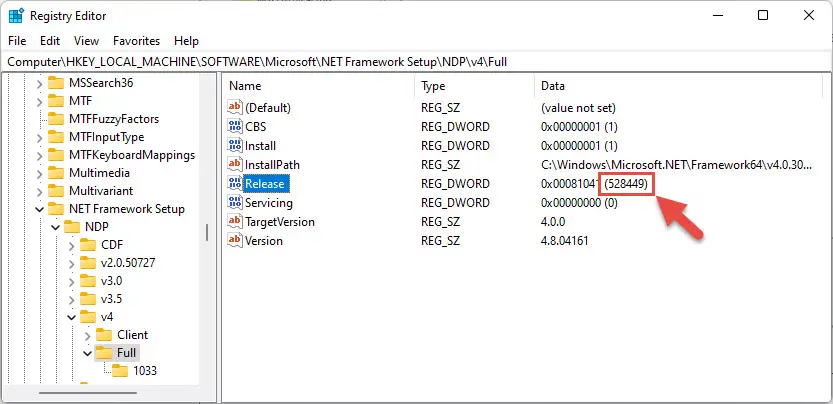Click the Registry Editor app icon in title bar
Screen dimensions: 833x404
coord(15,15)
